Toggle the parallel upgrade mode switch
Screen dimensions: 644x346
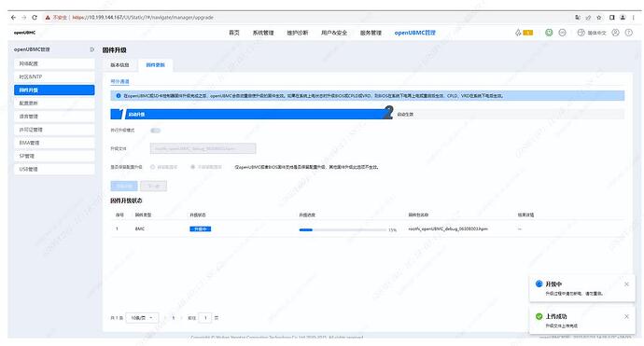[x=155, y=131]
